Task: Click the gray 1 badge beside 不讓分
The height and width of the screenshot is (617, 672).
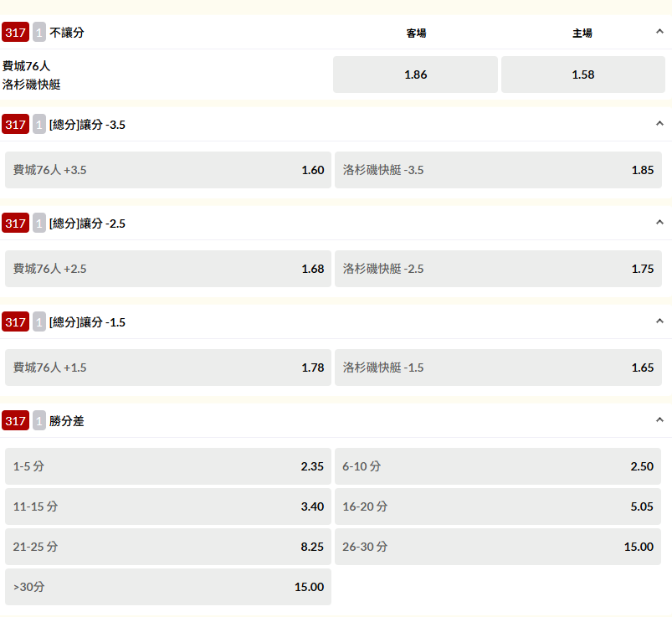Action: (39, 33)
